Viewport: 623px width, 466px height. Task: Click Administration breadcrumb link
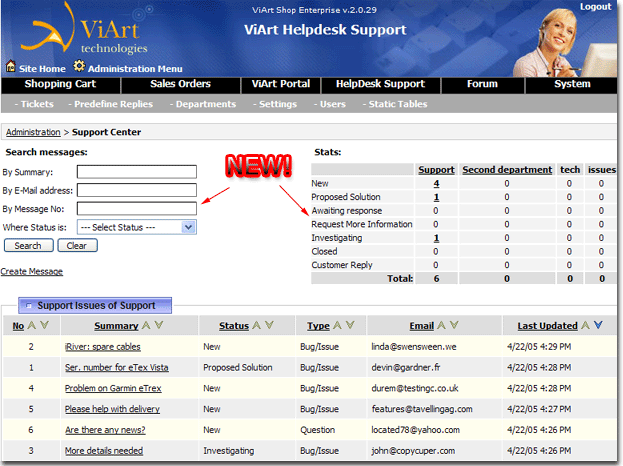[x=33, y=132]
